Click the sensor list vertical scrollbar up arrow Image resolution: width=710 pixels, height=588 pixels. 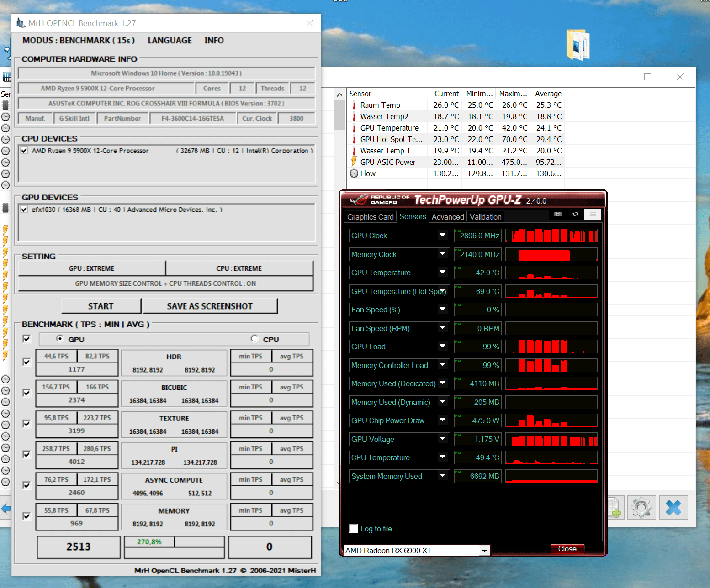click(339, 94)
